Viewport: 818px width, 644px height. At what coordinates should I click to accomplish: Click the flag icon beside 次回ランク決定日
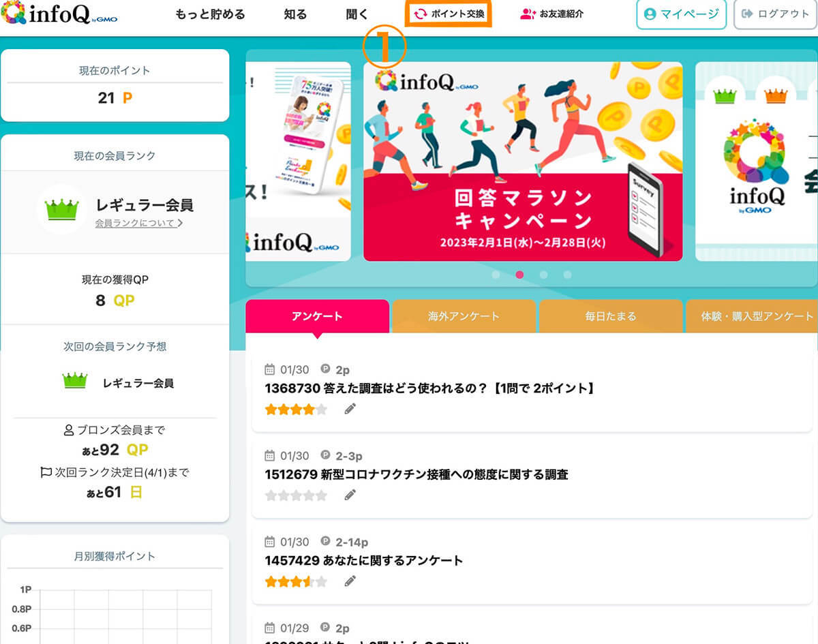pos(46,472)
